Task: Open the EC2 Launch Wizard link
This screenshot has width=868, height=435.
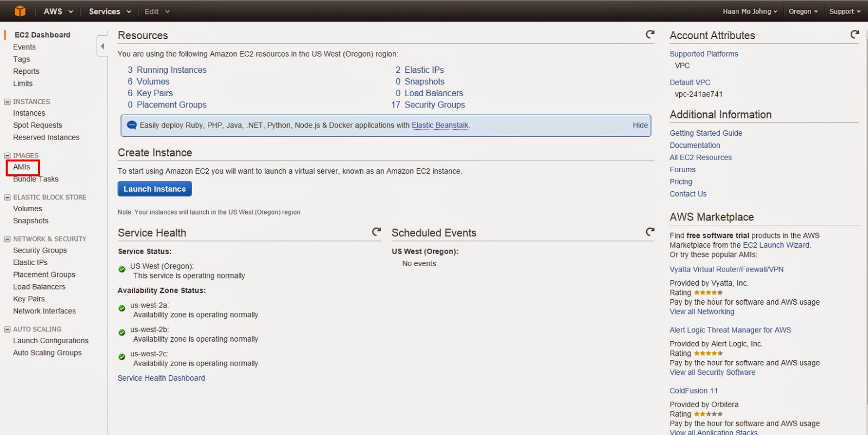Action: (776, 245)
